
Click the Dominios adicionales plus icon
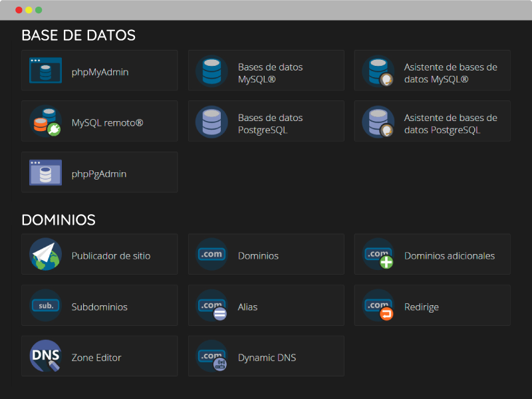pos(378,254)
